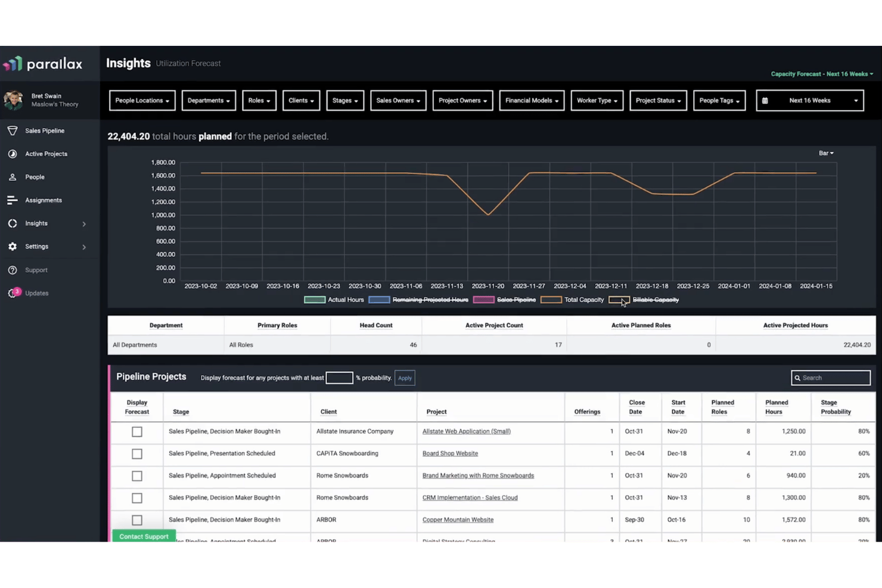Image resolution: width=882 pixels, height=588 pixels.
Task: Sort by Active Projected Hours header
Action: (x=796, y=325)
